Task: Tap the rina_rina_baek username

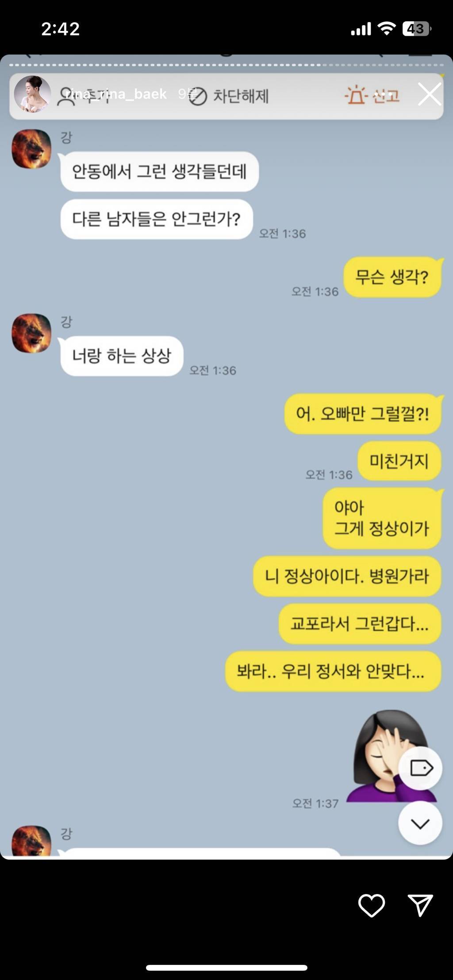Action: coord(116,94)
